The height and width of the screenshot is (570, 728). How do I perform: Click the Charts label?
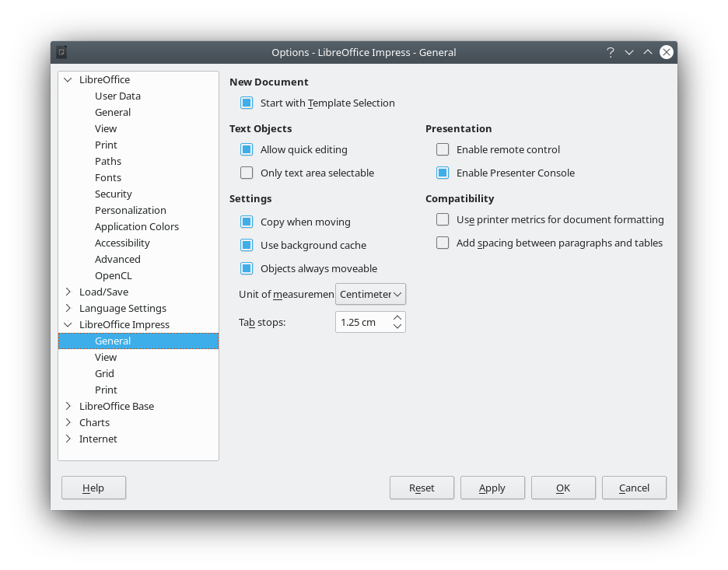pos(94,422)
